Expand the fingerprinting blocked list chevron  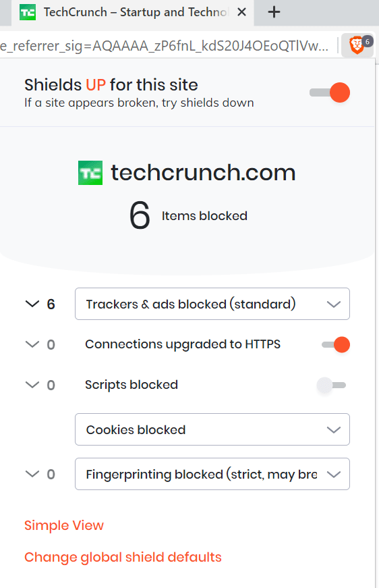[x=32, y=474]
